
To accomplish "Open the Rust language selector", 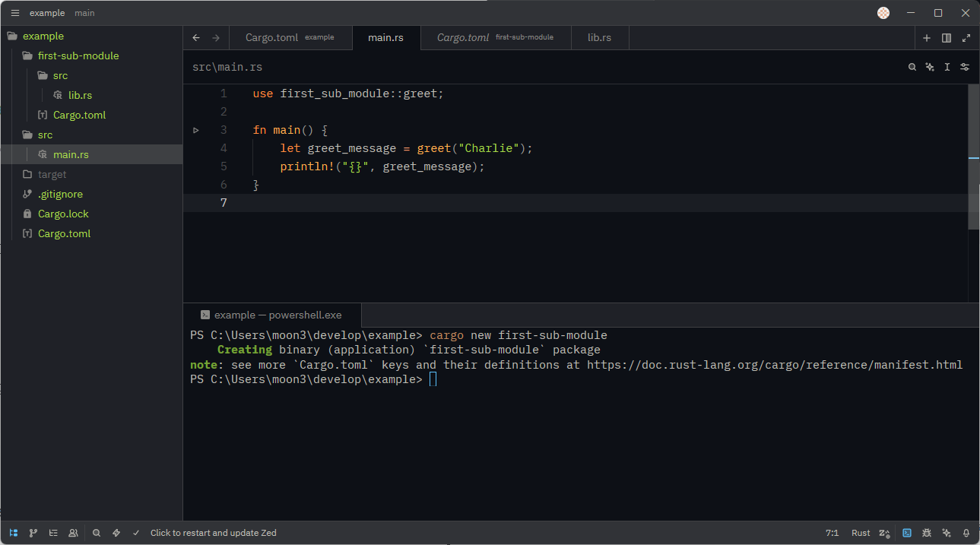I will pos(861,533).
